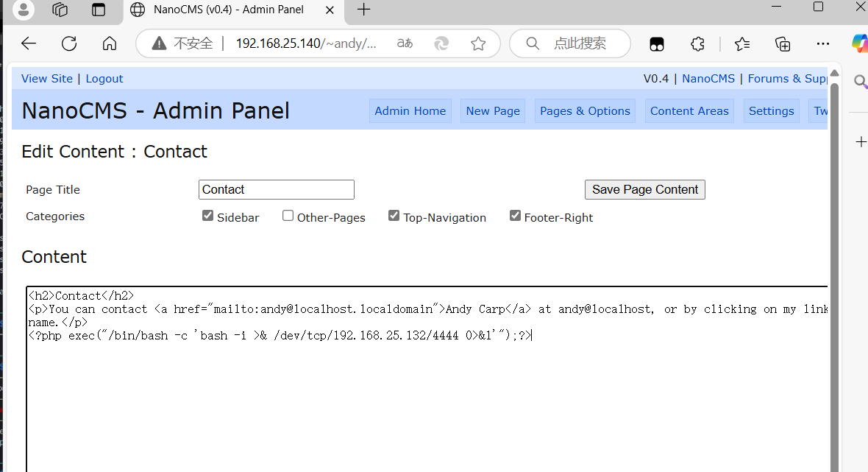Click the Edit Content : Contact heading
Viewport: 868px width, 472px height.
114,151
